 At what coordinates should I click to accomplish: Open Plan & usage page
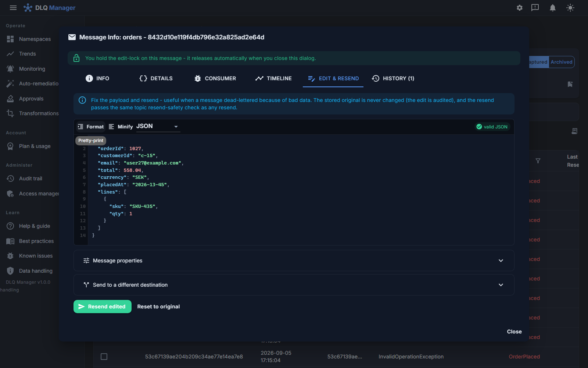pyautogui.click(x=29, y=146)
